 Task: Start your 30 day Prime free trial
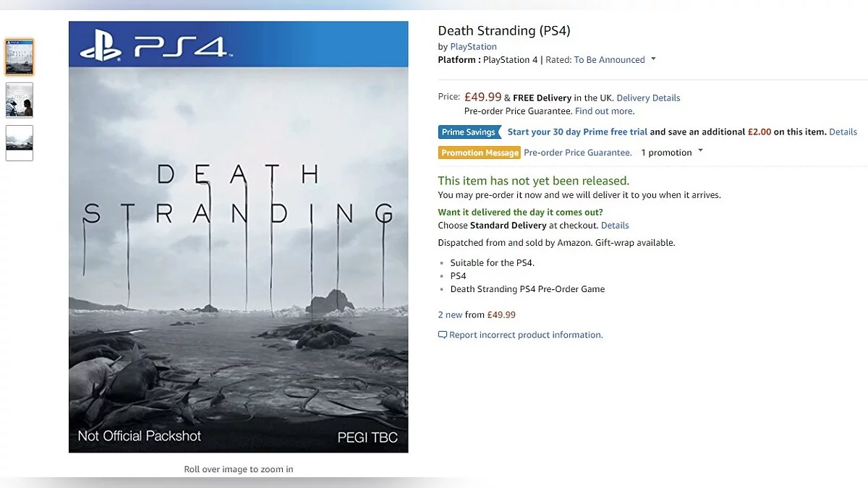577,132
